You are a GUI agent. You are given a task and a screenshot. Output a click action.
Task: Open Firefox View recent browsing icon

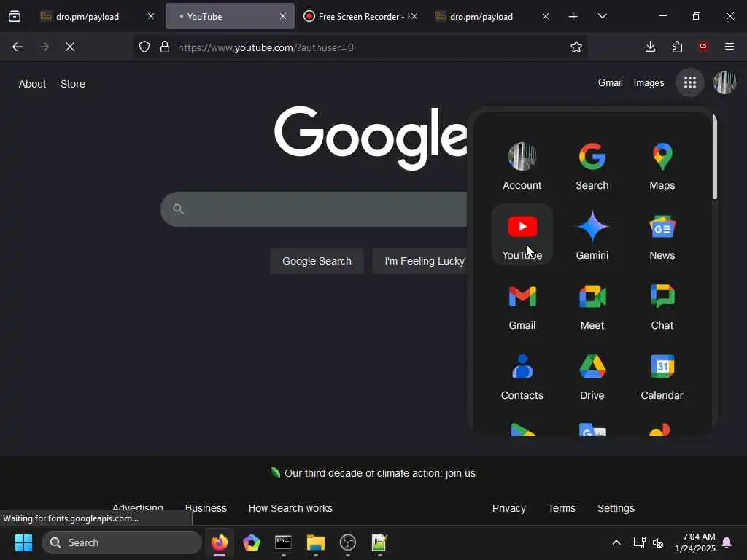click(15, 16)
